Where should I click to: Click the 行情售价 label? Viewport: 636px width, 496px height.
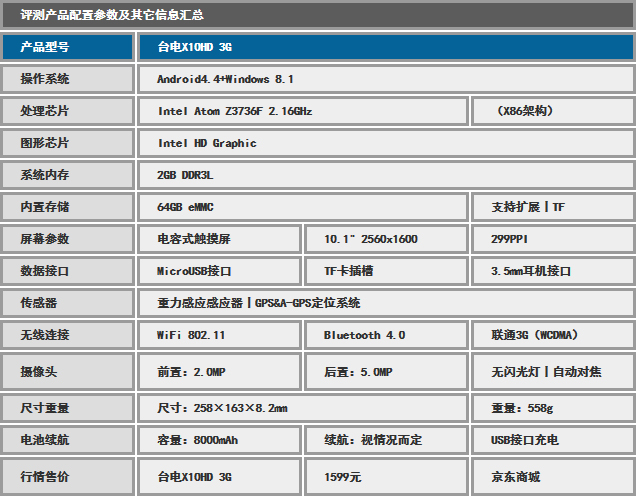tap(68, 477)
